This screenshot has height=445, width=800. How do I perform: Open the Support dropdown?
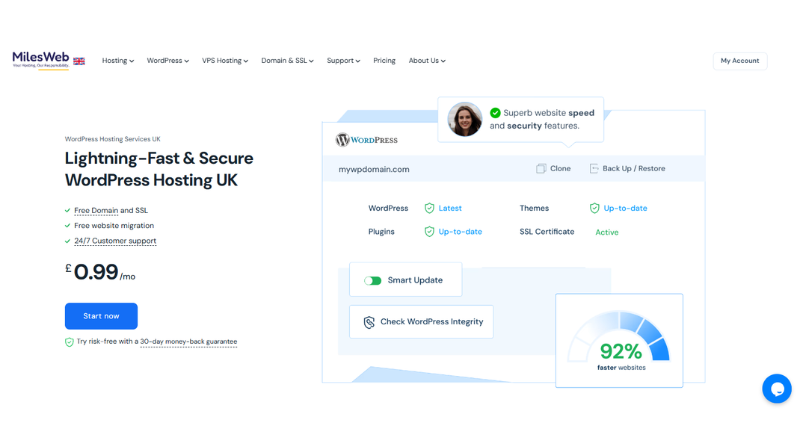coord(343,61)
